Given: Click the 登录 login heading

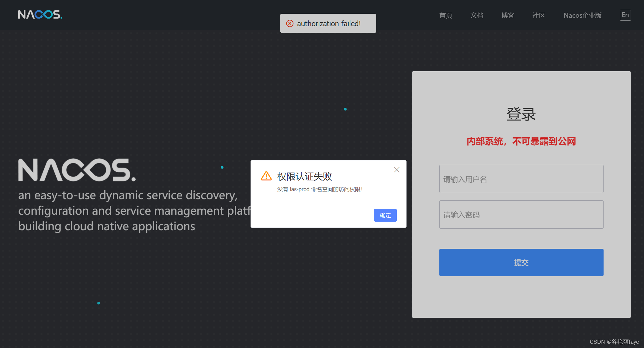Looking at the screenshot, I should click(x=521, y=114).
